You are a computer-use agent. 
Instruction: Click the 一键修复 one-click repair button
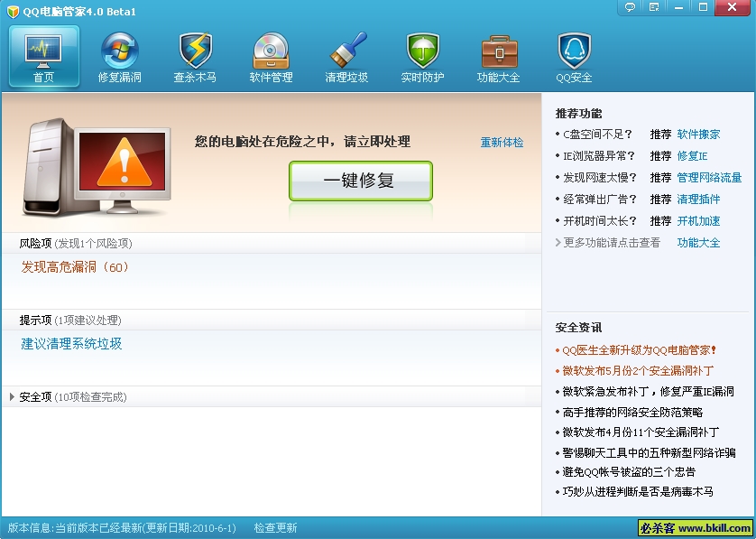[x=361, y=181]
